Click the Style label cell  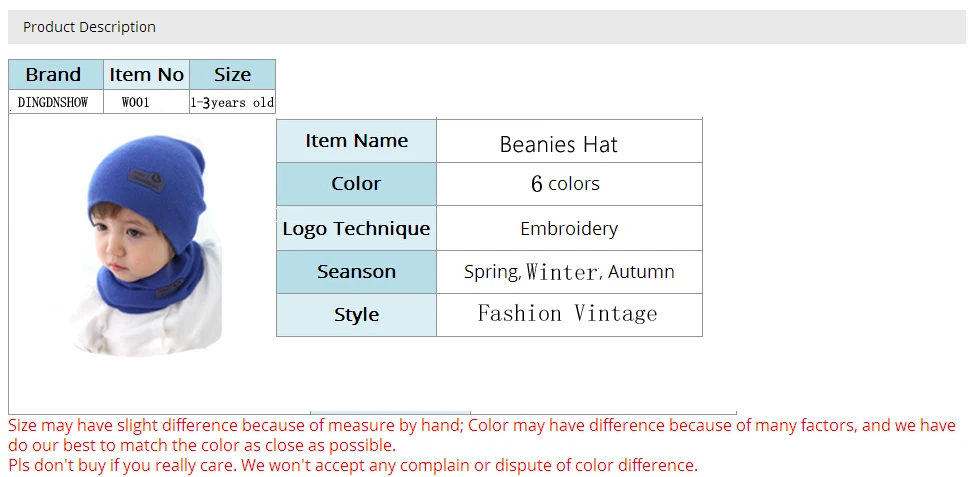click(357, 315)
